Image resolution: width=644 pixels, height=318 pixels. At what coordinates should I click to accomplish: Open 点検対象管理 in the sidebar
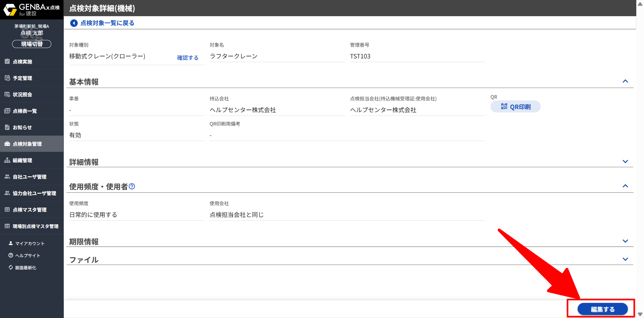pyautogui.click(x=27, y=144)
